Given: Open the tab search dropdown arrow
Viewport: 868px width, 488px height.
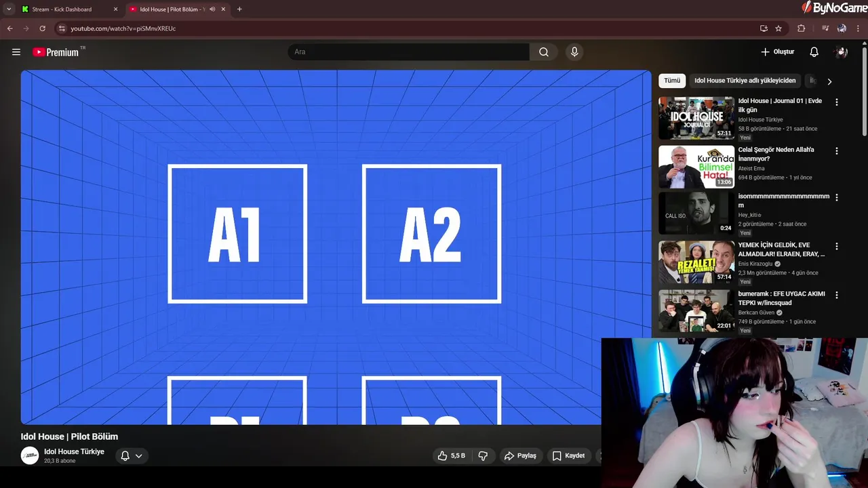Looking at the screenshot, I should point(9,9).
